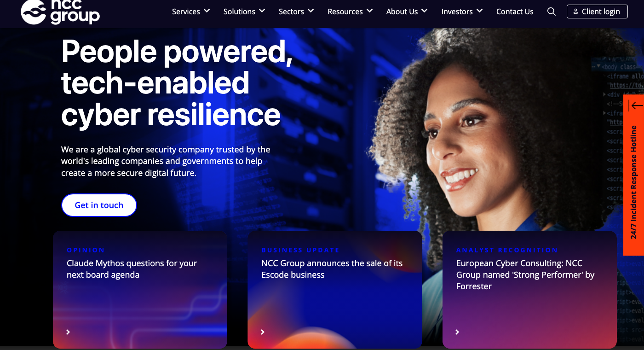The image size is (644, 350).
Task: Click the Client login button
Action: [x=597, y=12]
